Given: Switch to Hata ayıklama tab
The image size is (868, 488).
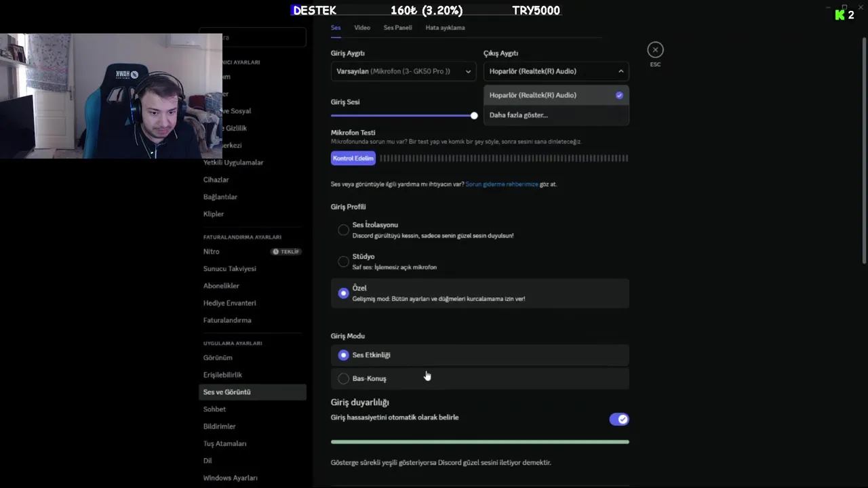Looking at the screenshot, I should pyautogui.click(x=445, y=28).
